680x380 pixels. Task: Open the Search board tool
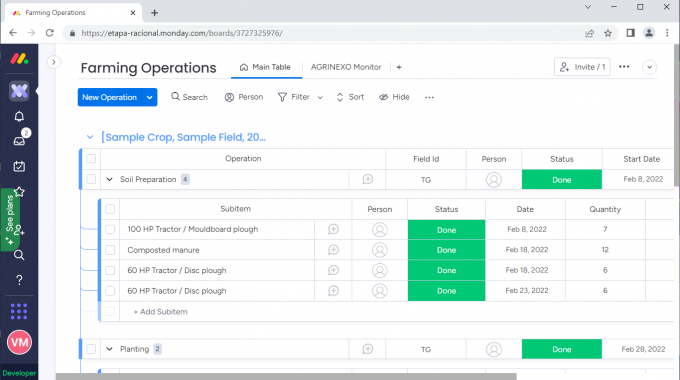190,97
